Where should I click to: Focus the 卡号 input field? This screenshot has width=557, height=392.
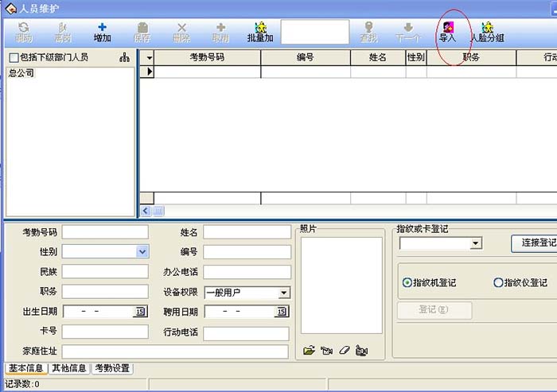coord(105,332)
